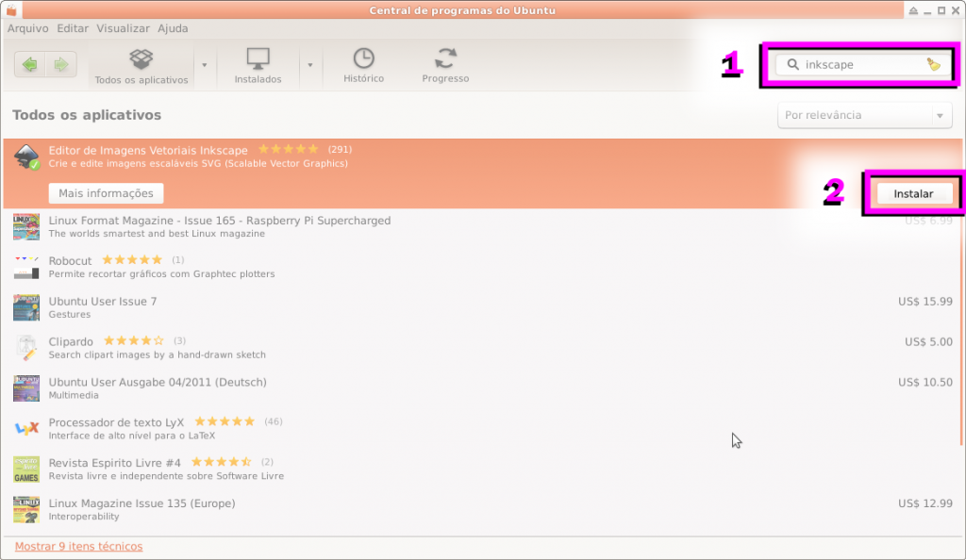This screenshot has height=560, width=966.
Task: Click Mais informações for Inkscape
Action: 106,193
